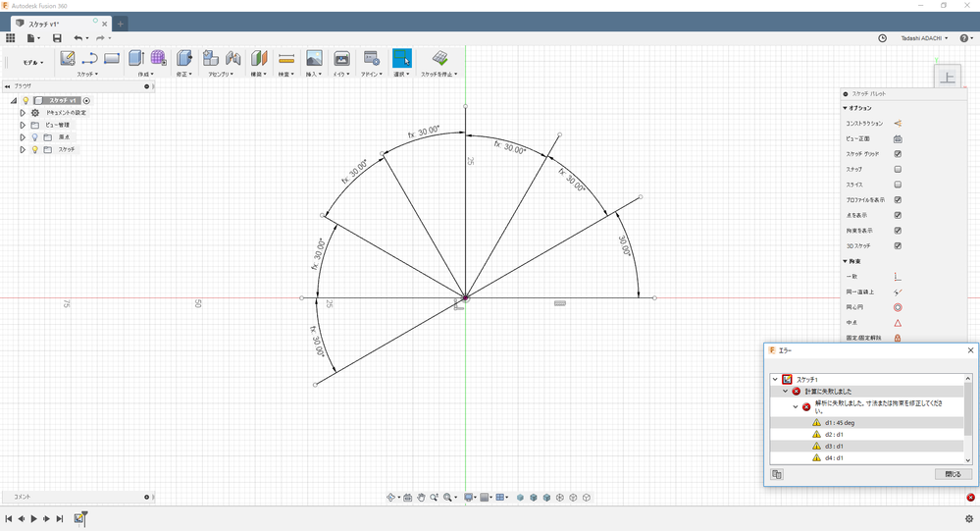The image size is (980, 531).
Task: Add a new document tab with plus
Action: pos(120,24)
